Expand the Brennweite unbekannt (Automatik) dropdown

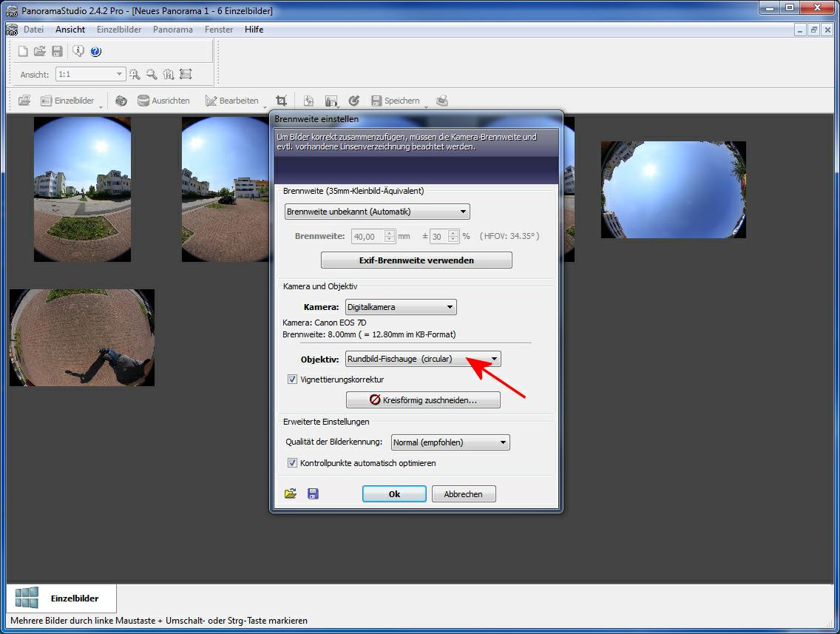coord(377,212)
